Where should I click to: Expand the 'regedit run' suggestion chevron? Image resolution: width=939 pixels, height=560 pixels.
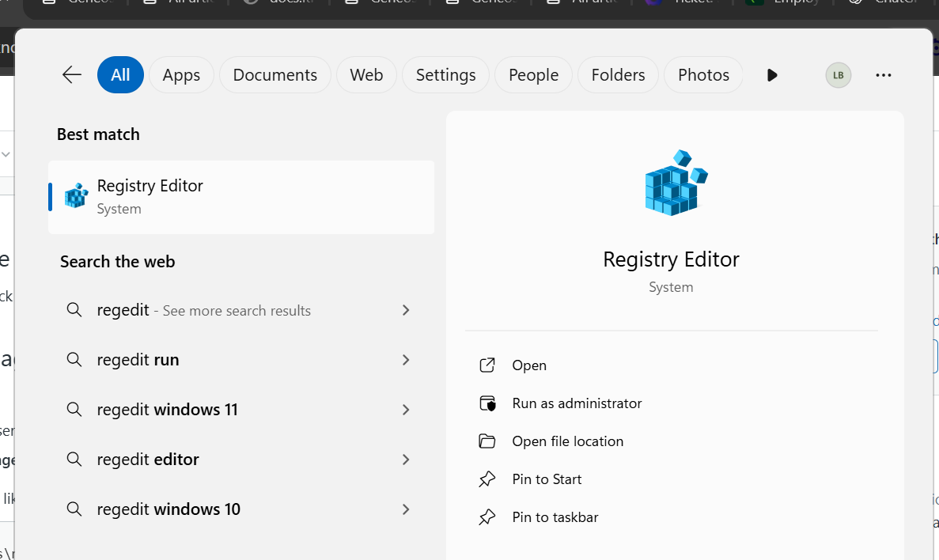tap(406, 360)
